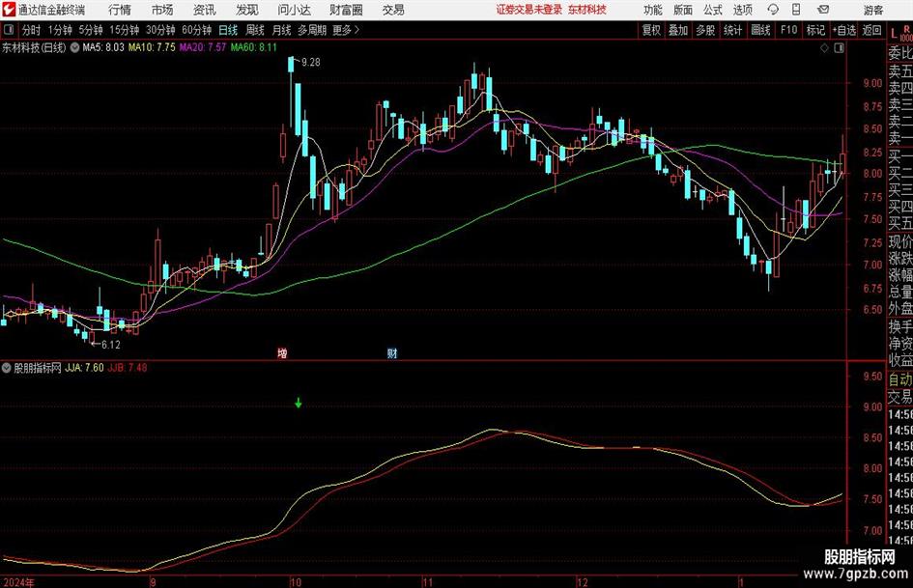Click the 画线 drawing button
The width and height of the screenshot is (913, 588).
(761, 30)
